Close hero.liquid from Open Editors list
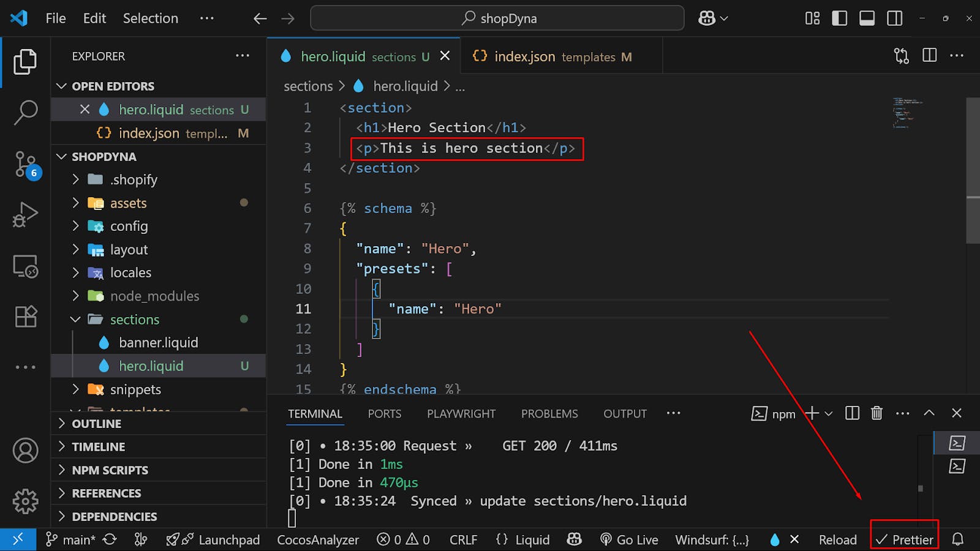980x551 pixels. (x=85, y=110)
